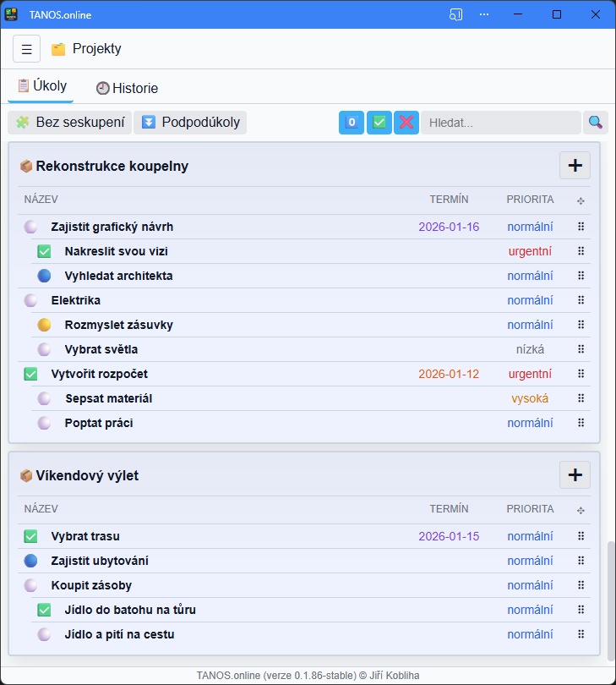The width and height of the screenshot is (616, 685).
Task: Switch to the Historie tab
Action: (127, 88)
